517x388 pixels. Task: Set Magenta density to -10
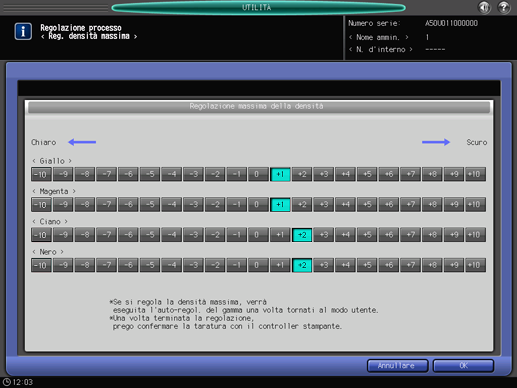41,205
